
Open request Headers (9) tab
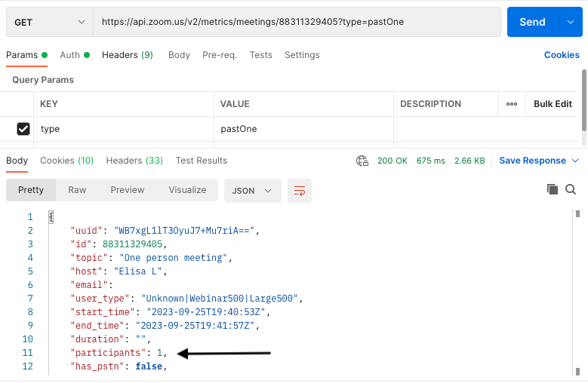pos(128,55)
